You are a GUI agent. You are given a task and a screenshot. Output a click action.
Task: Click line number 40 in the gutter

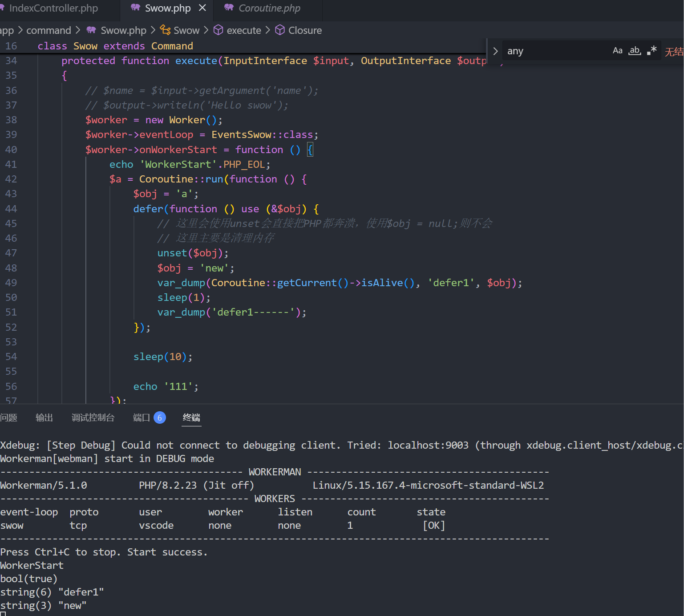(x=11, y=150)
